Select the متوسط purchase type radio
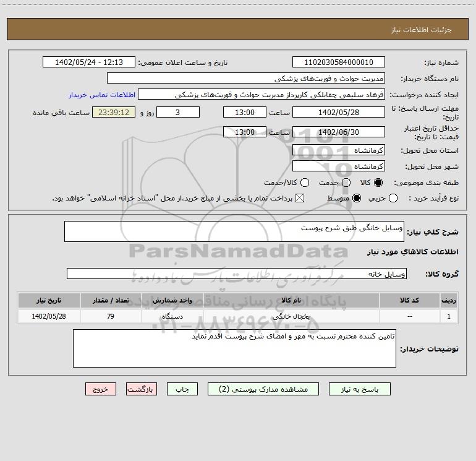476x461 pixels. [x=357, y=199]
